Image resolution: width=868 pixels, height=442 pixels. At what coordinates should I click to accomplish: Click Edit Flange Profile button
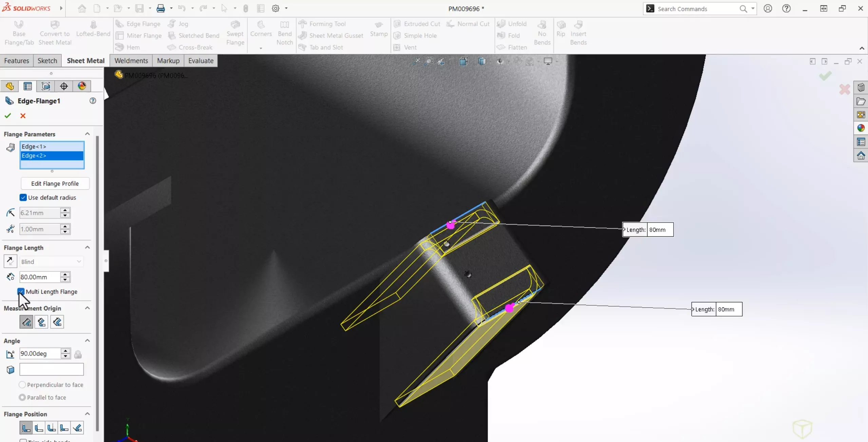pos(54,183)
